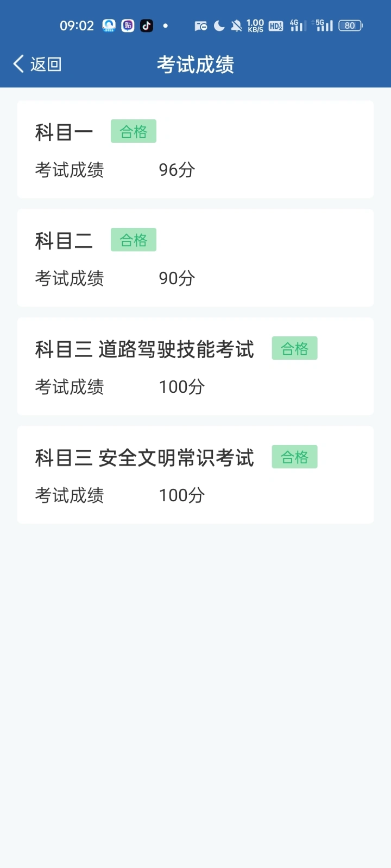Viewport: 391px width, 868px height.
Task: Tap the back chevron arrow
Action: click(18, 64)
